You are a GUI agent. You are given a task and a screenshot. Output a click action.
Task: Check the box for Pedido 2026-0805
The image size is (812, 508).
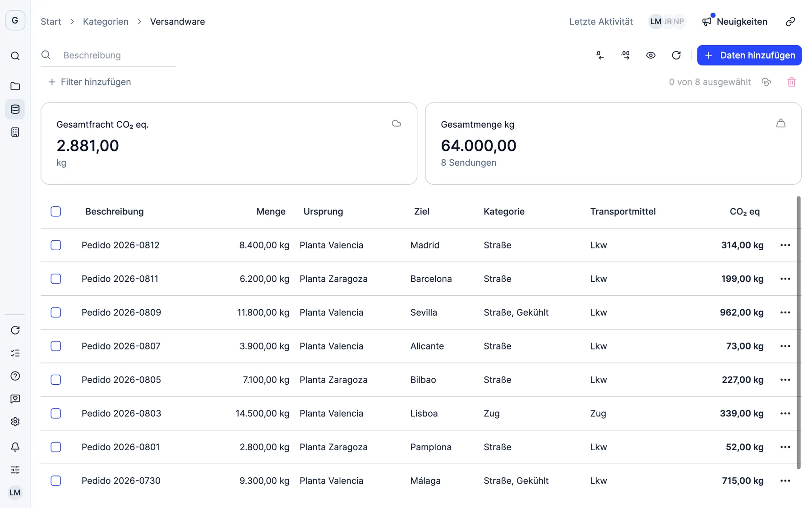(x=56, y=380)
